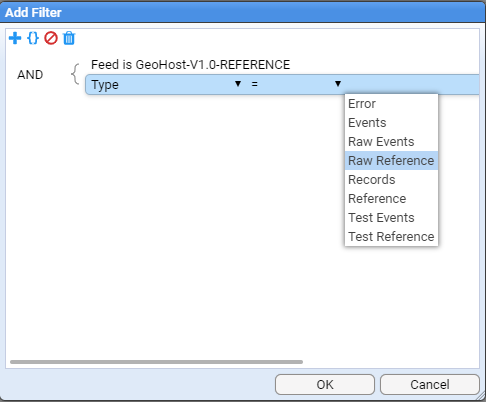
Task: Select the equals condition selector
Action: click(296, 84)
